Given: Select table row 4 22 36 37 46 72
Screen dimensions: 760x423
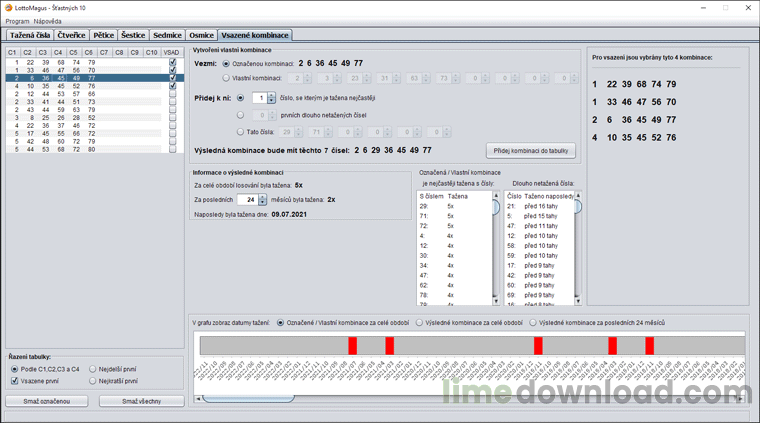Looking at the screenshot, I should [95, 125].
